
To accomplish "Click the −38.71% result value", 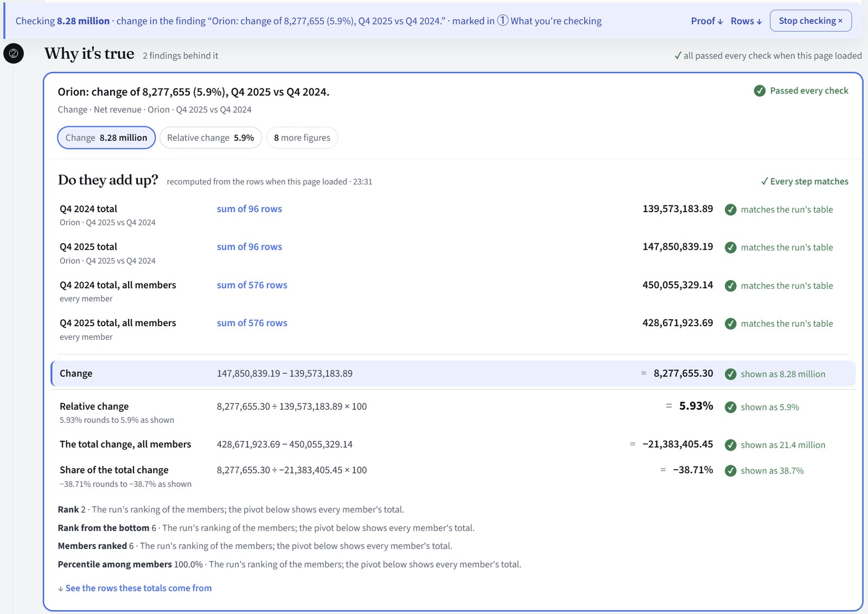I will [693, 470].
